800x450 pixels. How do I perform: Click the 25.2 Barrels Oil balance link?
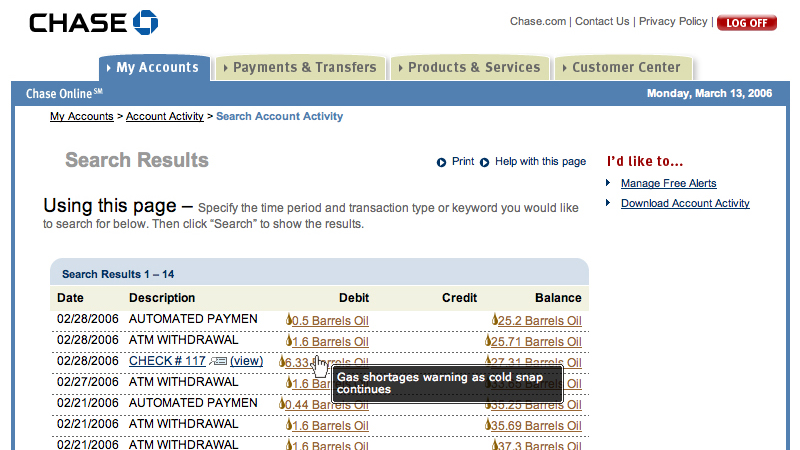(x=540, y=320)
